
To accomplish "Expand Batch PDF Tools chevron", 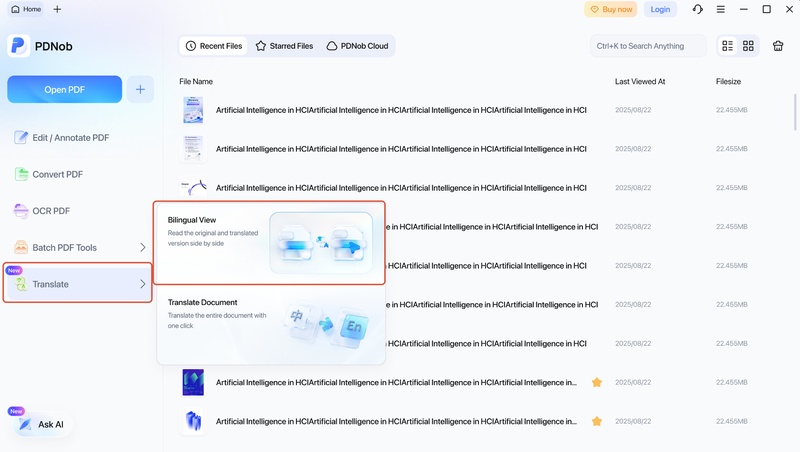I will click(143, 247).
